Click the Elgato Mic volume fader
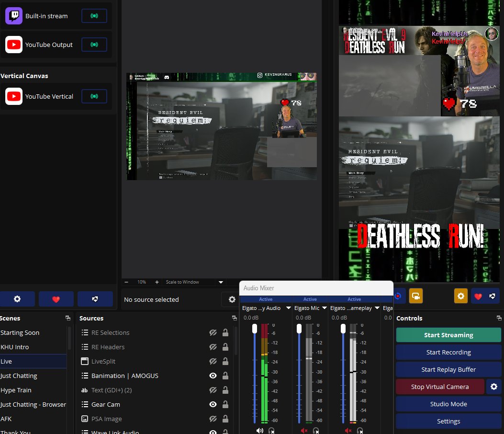Screen dimensions: 504x434 (299, 329)
